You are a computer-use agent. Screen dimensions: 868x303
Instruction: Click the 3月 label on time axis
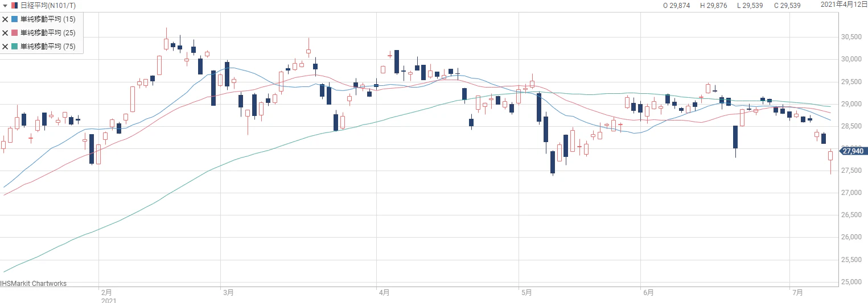click(228, 293)
